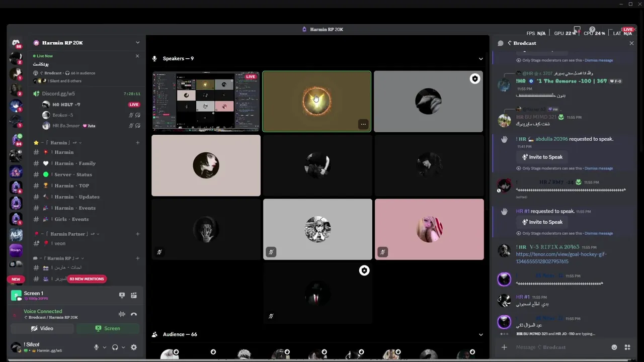Open microphone input options arrow
Screen dimensions: 644x362
(105, 347)
